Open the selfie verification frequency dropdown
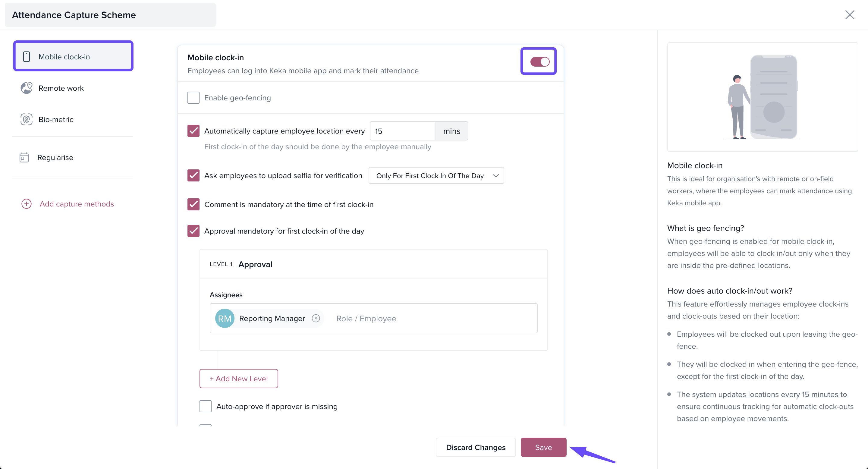This screenshot has width=868, height=469. [x=436, y=175]
